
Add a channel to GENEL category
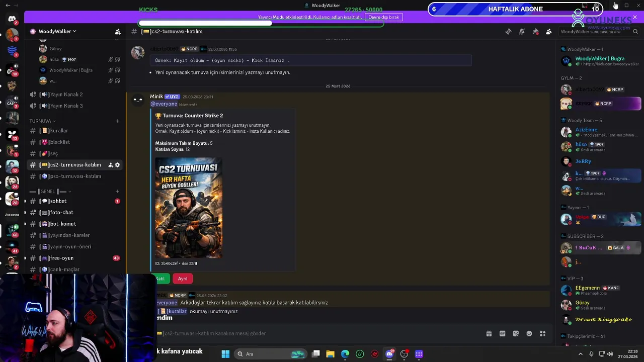(x=117, y=192)
